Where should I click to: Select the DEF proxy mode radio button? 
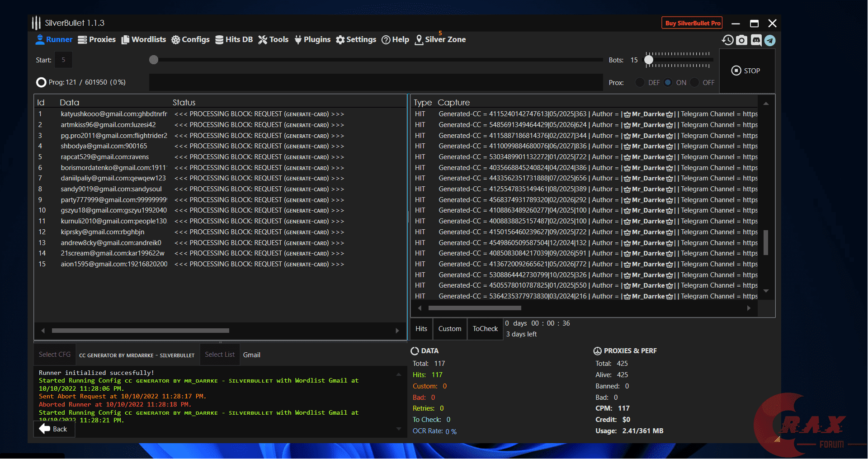tap(640, 83)
